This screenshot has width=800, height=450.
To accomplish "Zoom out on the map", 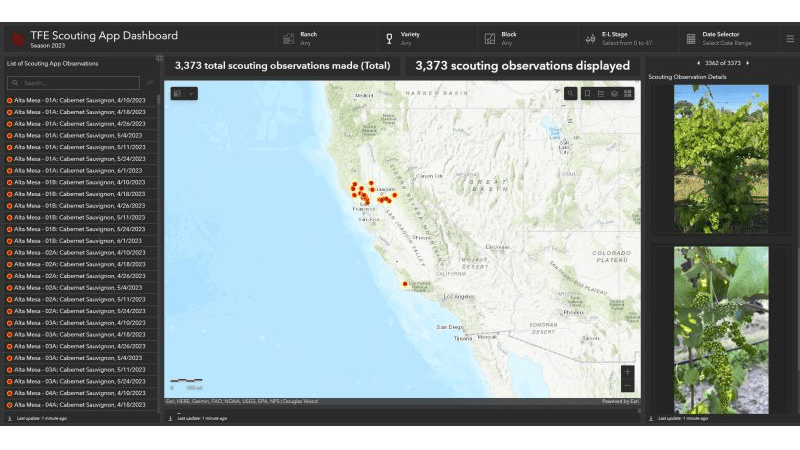I will [628, 386].
